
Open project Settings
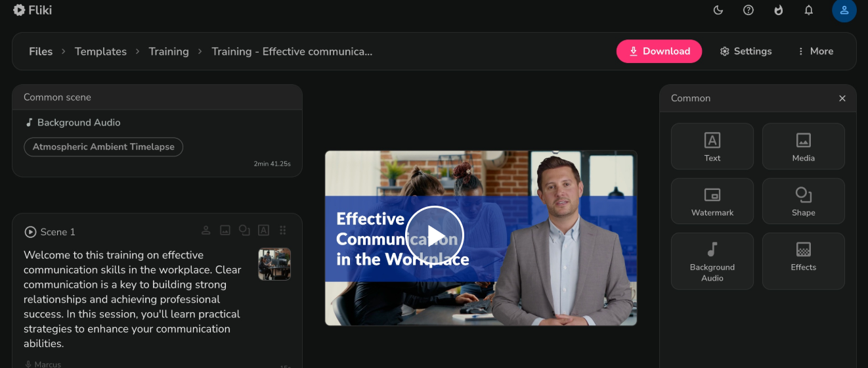(x=746, y=51)
